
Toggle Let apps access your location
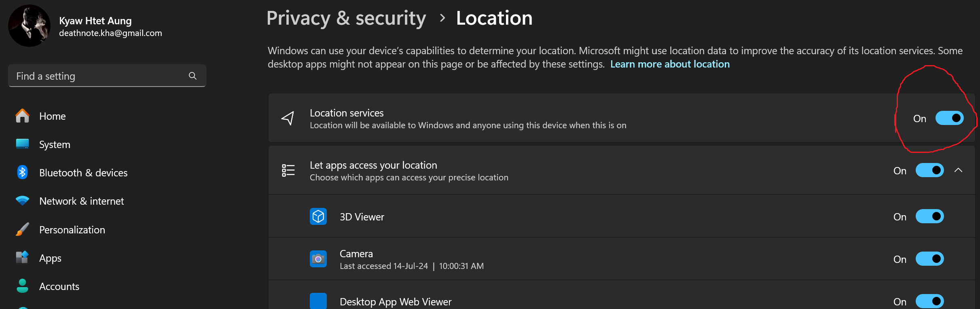[929, 170]
